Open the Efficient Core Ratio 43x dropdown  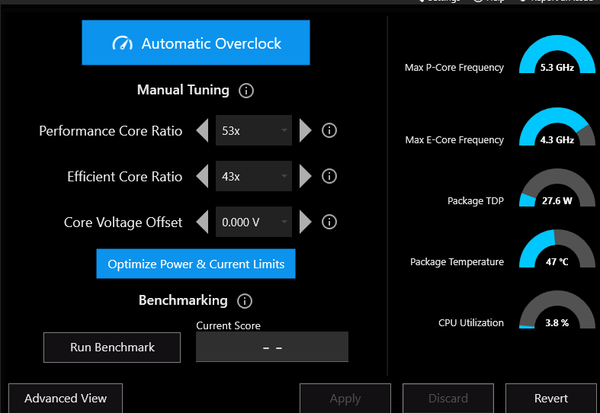pyautogui.click(x=254, y=177)
